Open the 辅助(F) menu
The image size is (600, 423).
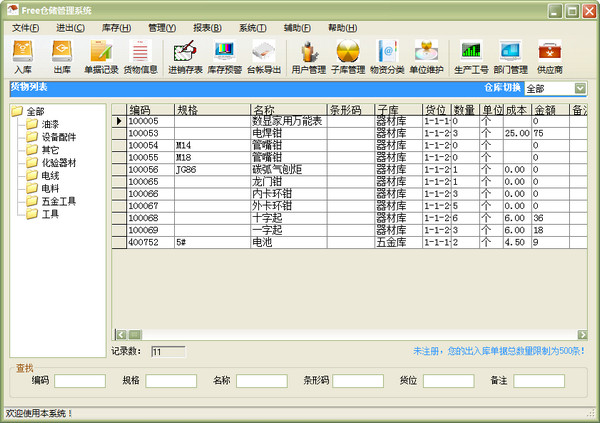tap(297, 28)
